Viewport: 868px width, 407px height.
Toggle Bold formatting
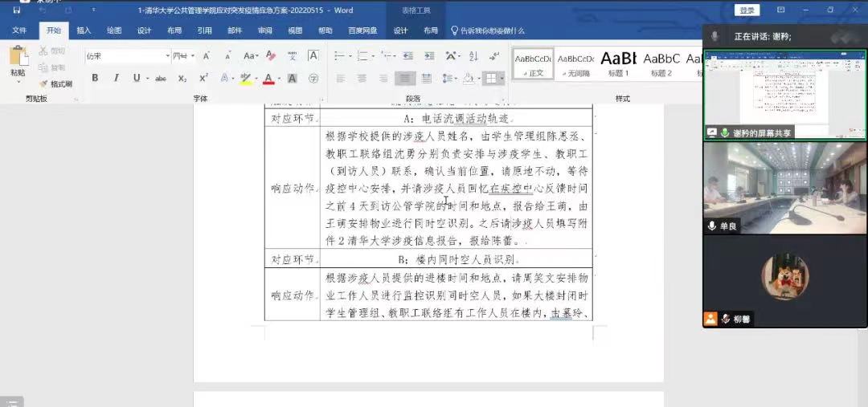click(x=95, y=78)
